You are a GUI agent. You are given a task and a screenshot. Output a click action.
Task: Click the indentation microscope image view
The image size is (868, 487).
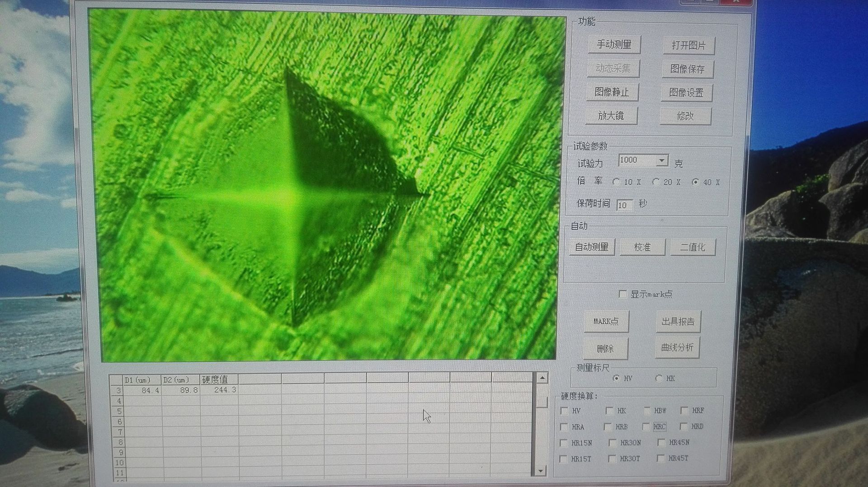326,185
